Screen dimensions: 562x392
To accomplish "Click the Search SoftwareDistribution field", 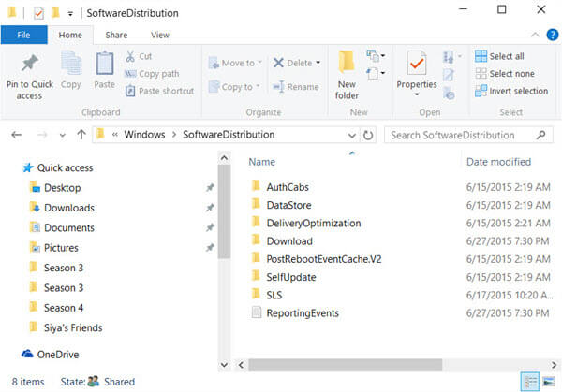I will (468, 135).
